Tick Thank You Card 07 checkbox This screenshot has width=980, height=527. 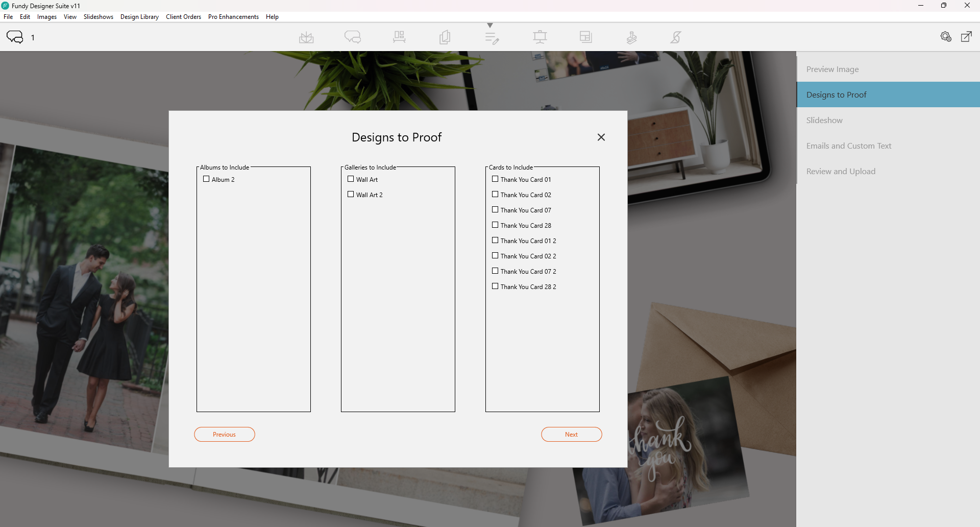tap(495, 210)
